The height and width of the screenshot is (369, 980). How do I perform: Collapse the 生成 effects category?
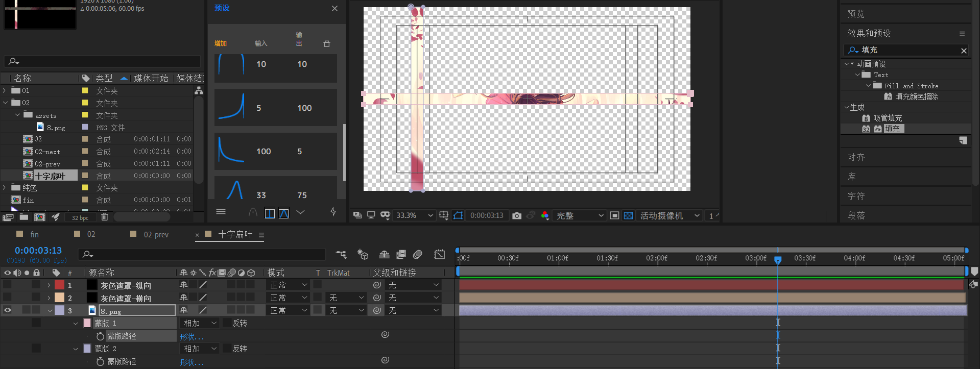point(846,108)
